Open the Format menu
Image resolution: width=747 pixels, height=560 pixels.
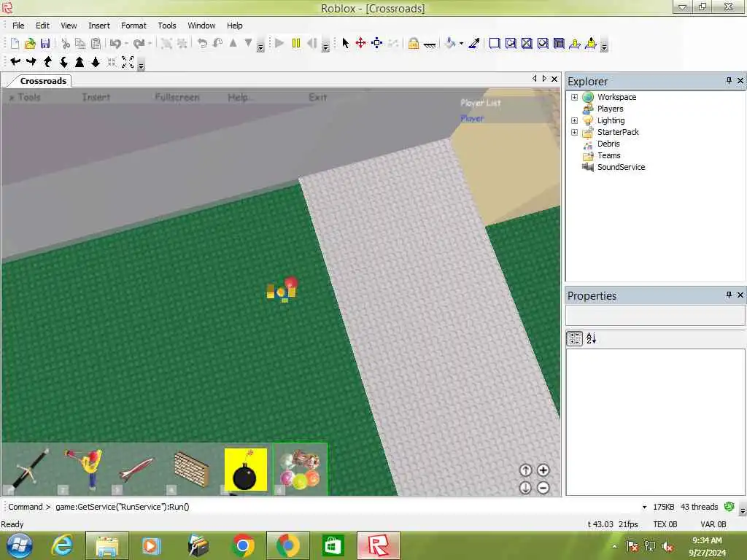[133, 26]
